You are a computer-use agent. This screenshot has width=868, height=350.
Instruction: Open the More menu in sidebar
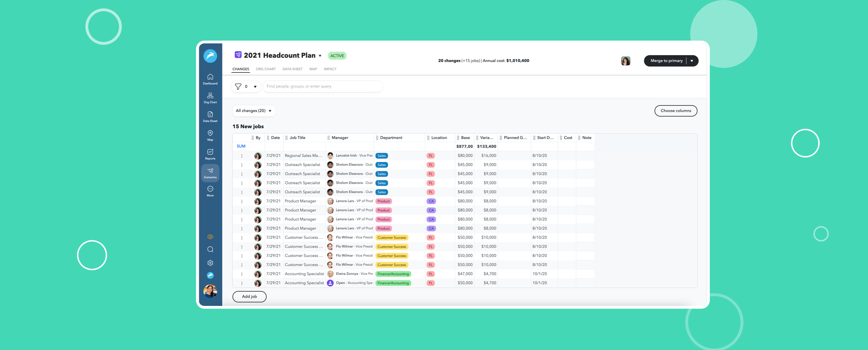tap(210, 191)
